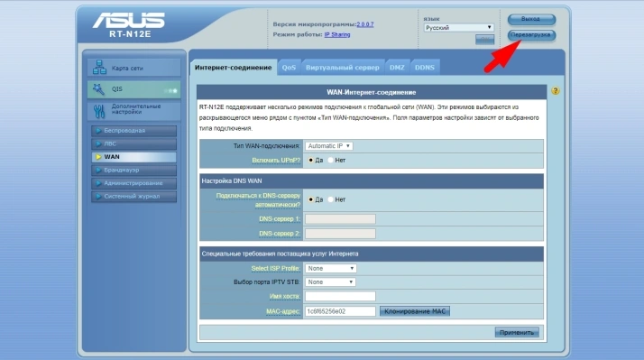Select Нет for automatic DNS server connection
The image size is (644, 360).
point(331,199)
